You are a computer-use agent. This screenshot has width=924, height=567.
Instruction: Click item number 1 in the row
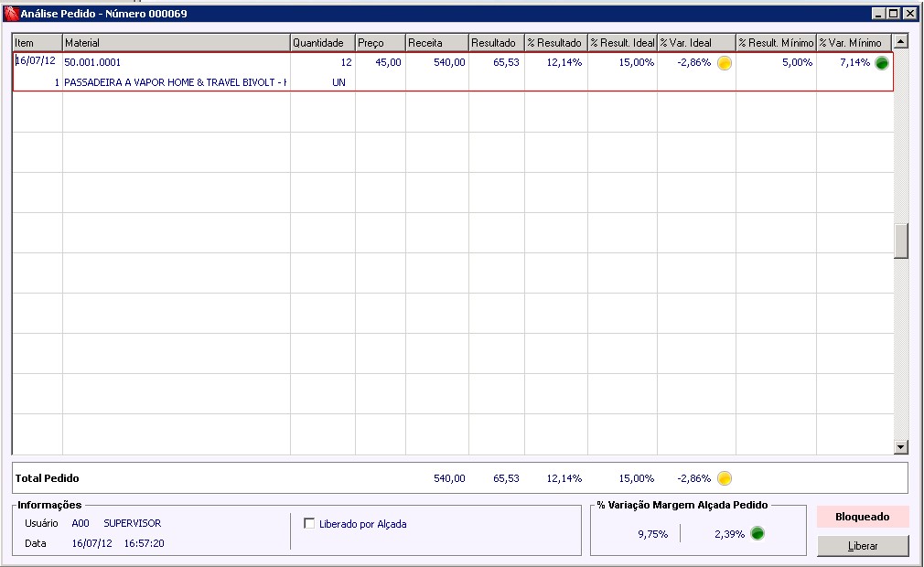57,82
